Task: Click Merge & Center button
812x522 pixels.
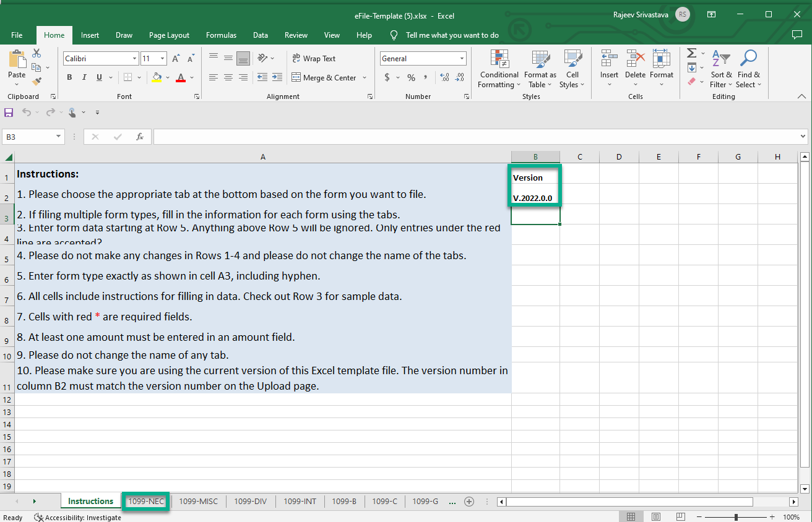Action: click(x=324, y=77)
